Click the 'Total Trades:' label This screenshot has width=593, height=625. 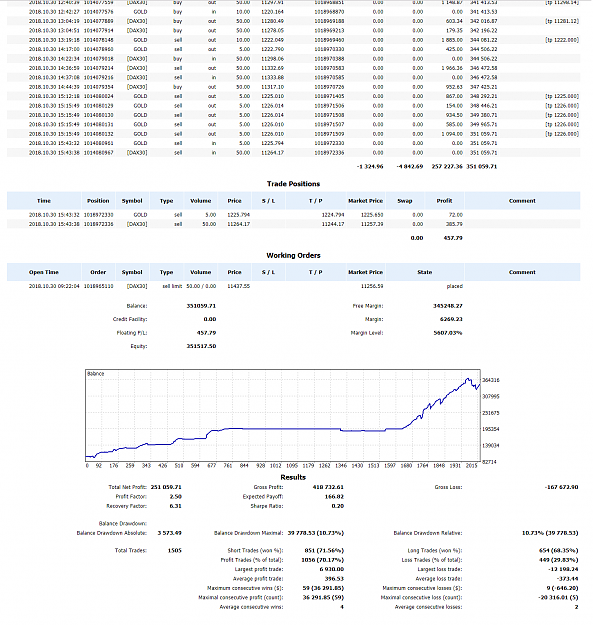point(131,550)
